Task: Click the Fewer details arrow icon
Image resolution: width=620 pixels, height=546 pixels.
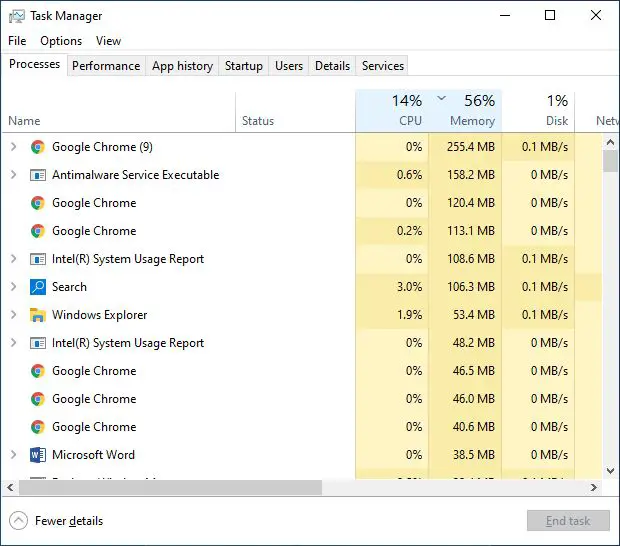Action: (18, 521)
